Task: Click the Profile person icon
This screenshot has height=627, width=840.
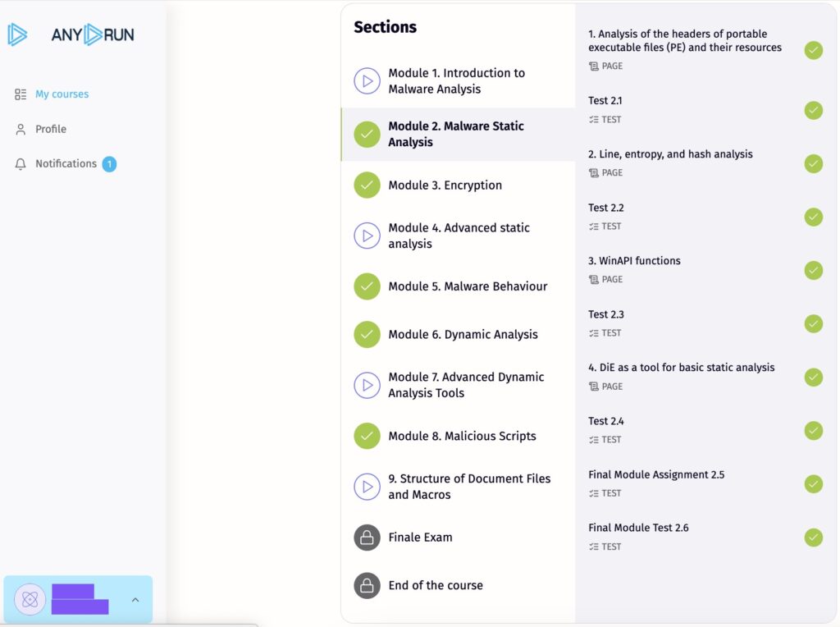Action: [21, 130]
